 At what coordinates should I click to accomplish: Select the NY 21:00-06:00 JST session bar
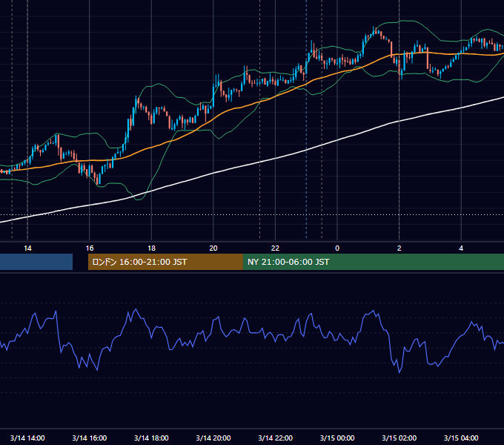[x=373, y=262]
